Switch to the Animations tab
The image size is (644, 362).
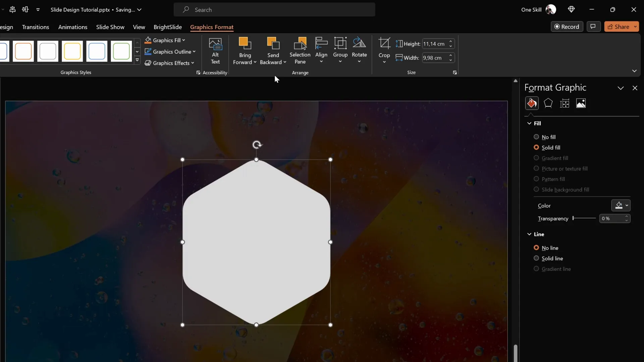click(x=73, y=27)
